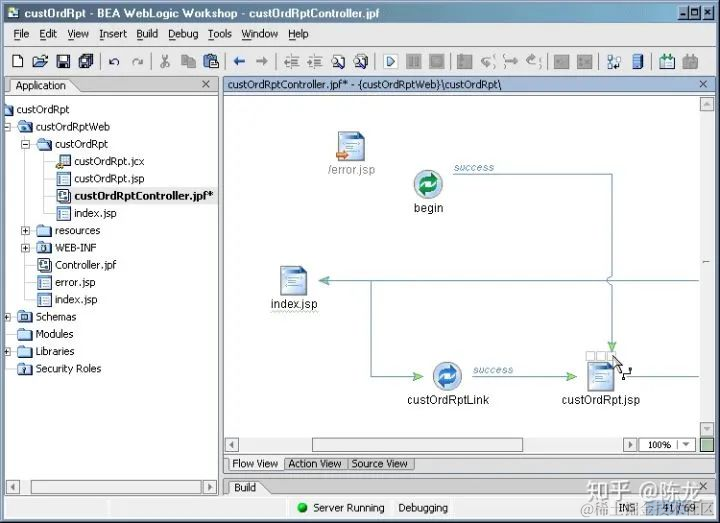Click the Paste clipboard icon

211,61
